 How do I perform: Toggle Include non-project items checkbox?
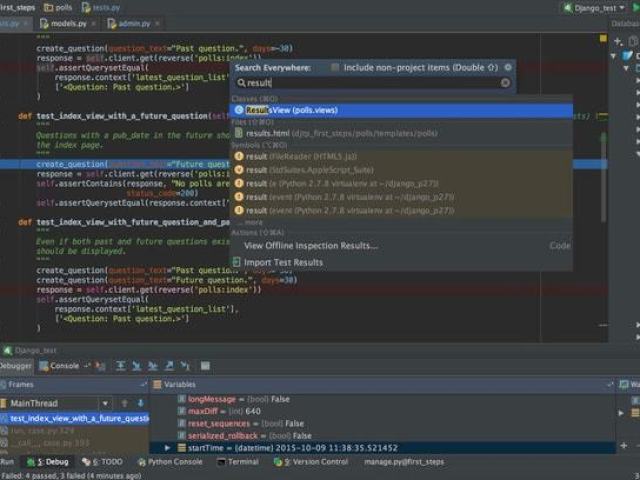(x=335, y=67)
